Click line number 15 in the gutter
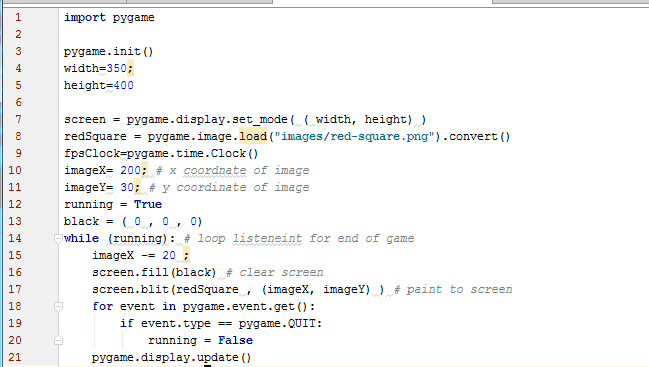Image resolution: width=649 pixels, height=367 pixels. coord(14,255)
